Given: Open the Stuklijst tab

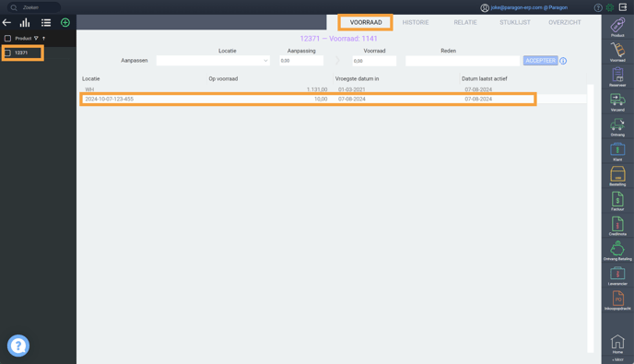Looking at the screenshot, I should click(515, 23).
